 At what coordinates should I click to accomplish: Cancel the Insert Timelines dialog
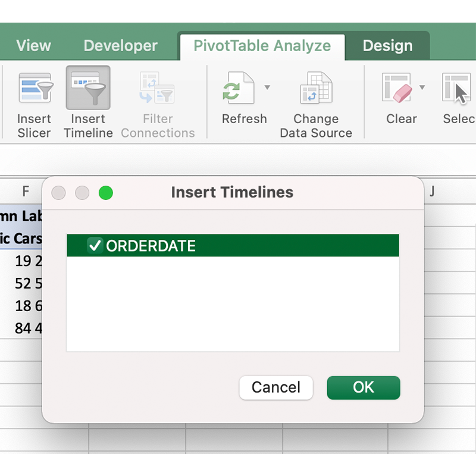click(275, 387)
